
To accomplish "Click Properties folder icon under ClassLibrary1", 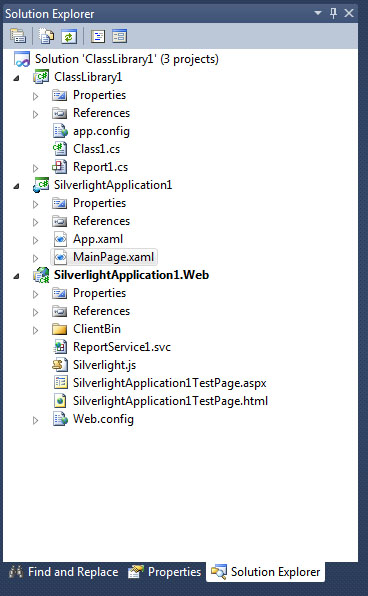I will pyautogui.click(x=59, y=95).
